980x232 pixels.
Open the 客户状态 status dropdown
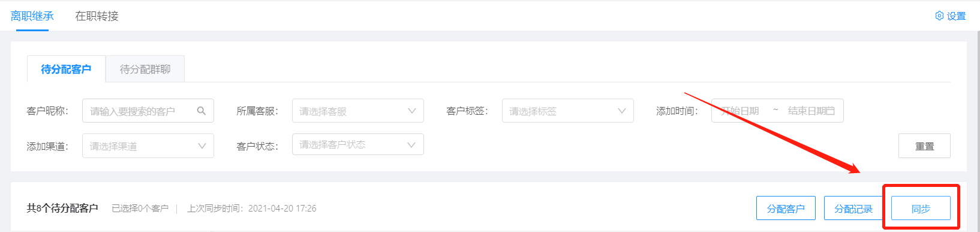357,144
